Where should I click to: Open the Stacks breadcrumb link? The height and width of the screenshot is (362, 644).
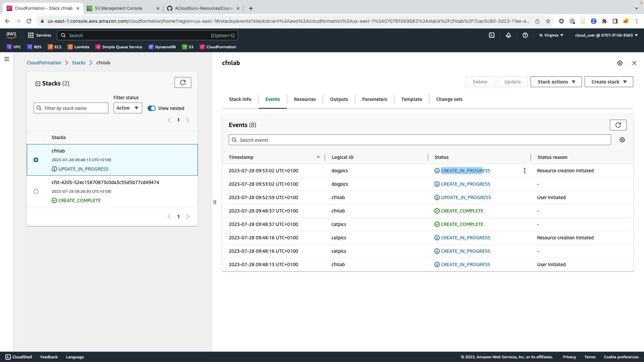point(78,63)
